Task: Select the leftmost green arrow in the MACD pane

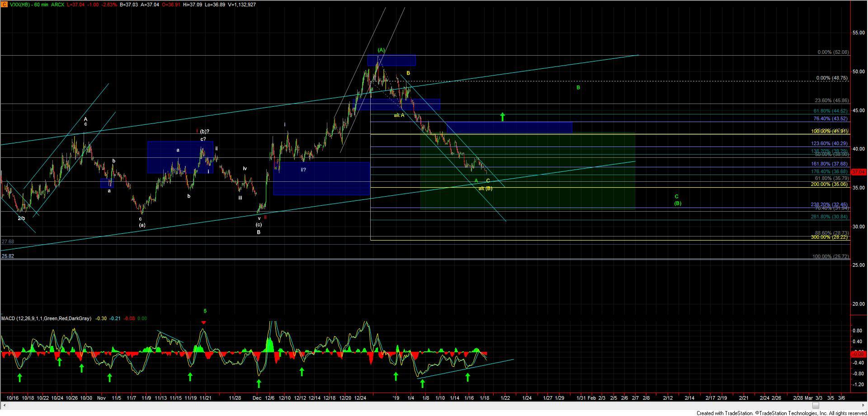Action: [20, 378]
